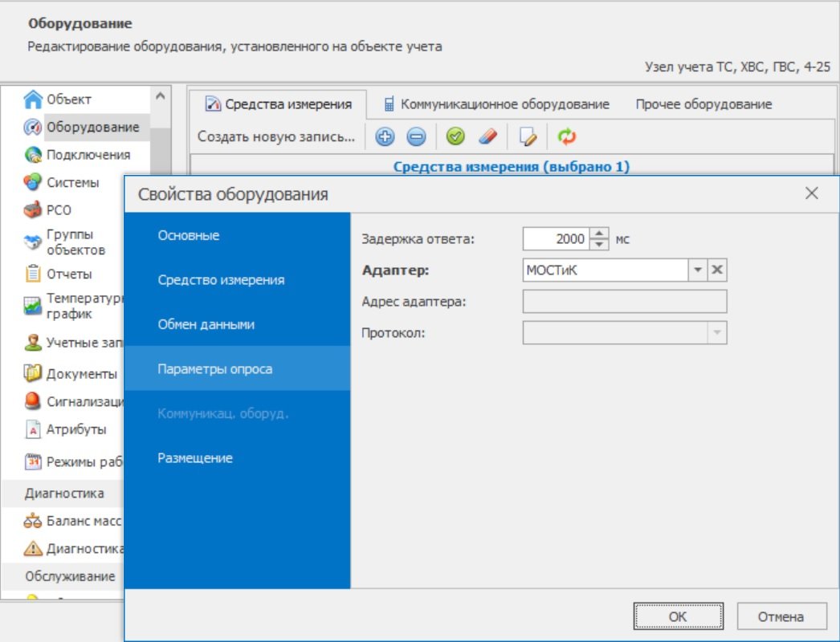
Task: Close the Свойства оборудования dialog
Action: point(812,193)
